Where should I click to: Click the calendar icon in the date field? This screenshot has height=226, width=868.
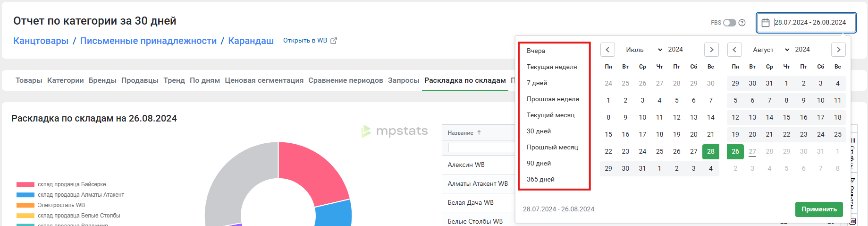pyautogui.click(x=766, y=23)
